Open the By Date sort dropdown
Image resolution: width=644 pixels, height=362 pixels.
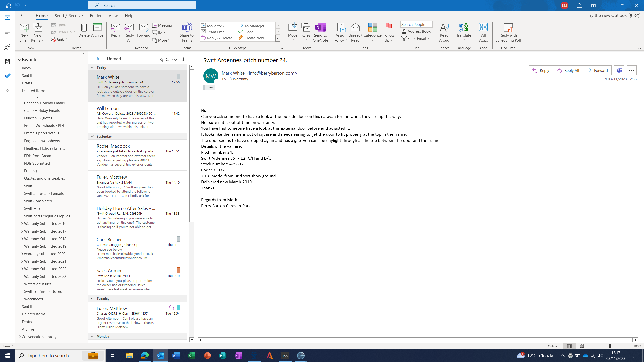(168, 60)
